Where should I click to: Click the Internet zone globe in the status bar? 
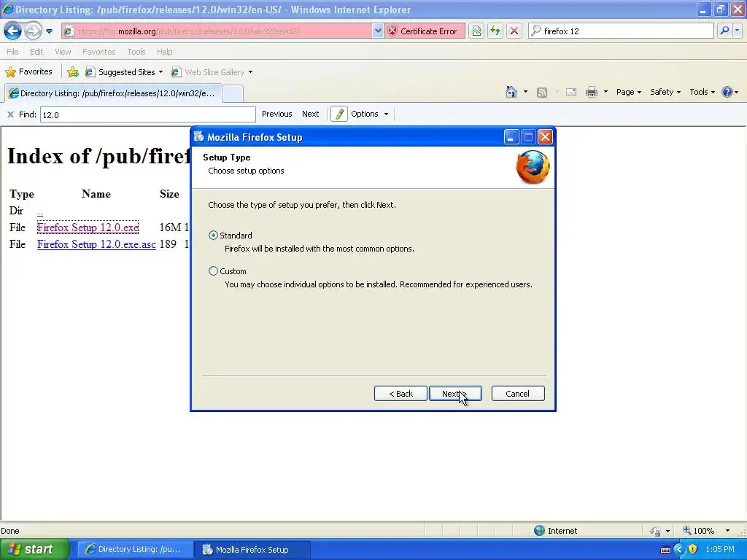(x=539, y=531)
